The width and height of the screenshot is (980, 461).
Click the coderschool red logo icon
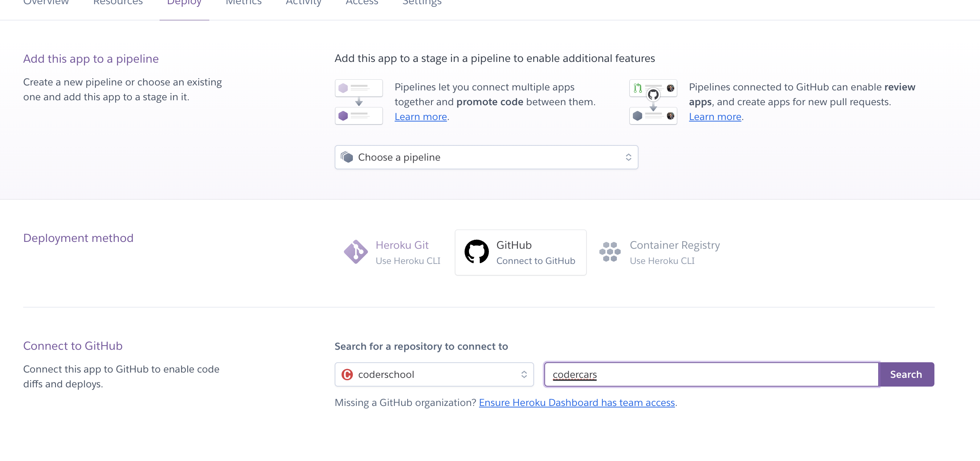(347, 374)
